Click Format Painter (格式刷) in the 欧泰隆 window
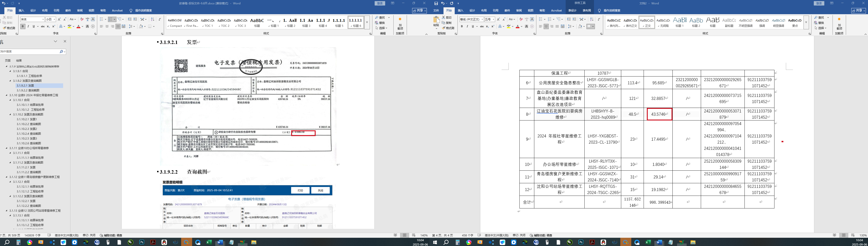The width and height of the screenshot is (868, 246). pyautogui.click(x=9, y=28)
